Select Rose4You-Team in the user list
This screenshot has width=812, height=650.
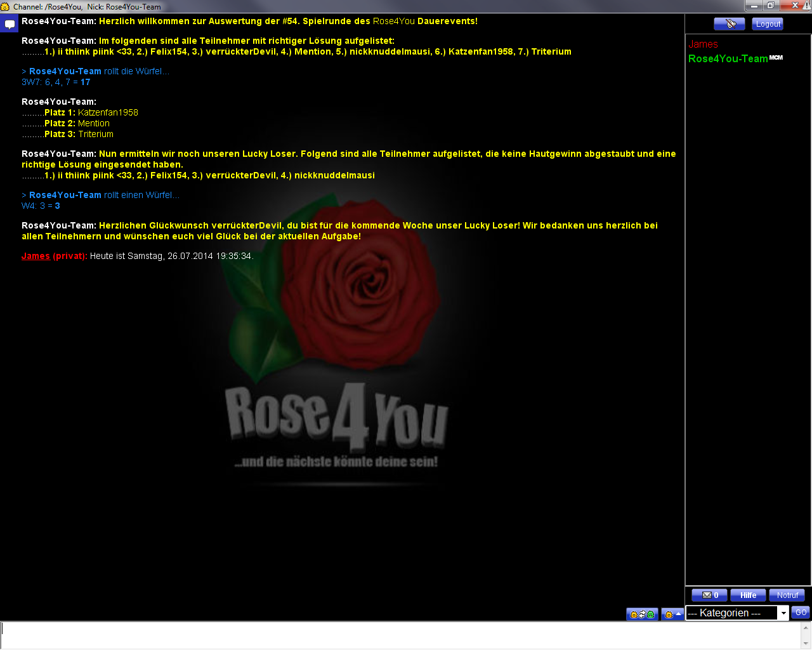728,59
